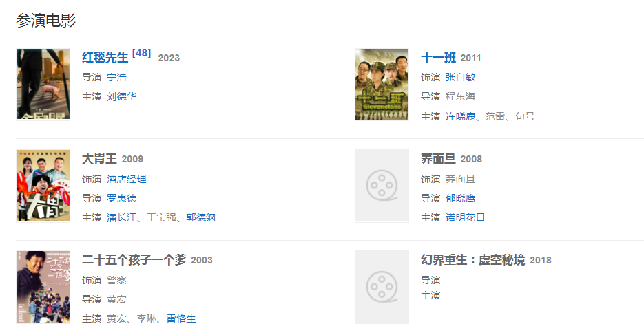Open actor 刘德华's link
Screen dimensions: 644x335
click(122, 96)
